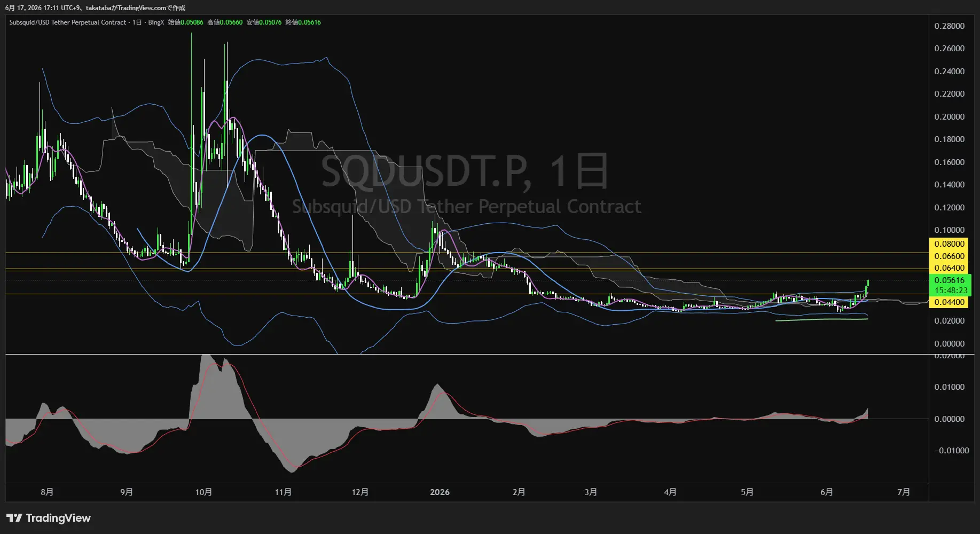Click the 7月 date axis label
The height and width of the screenshot is (534, 980).
(x=904, y=492)
